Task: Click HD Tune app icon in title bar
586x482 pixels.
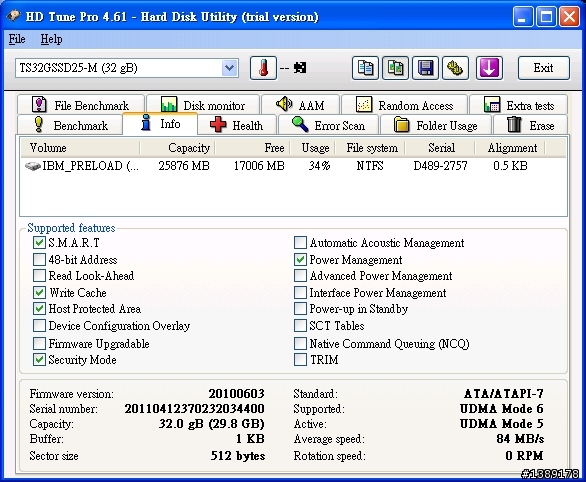Action: [14, 16]
